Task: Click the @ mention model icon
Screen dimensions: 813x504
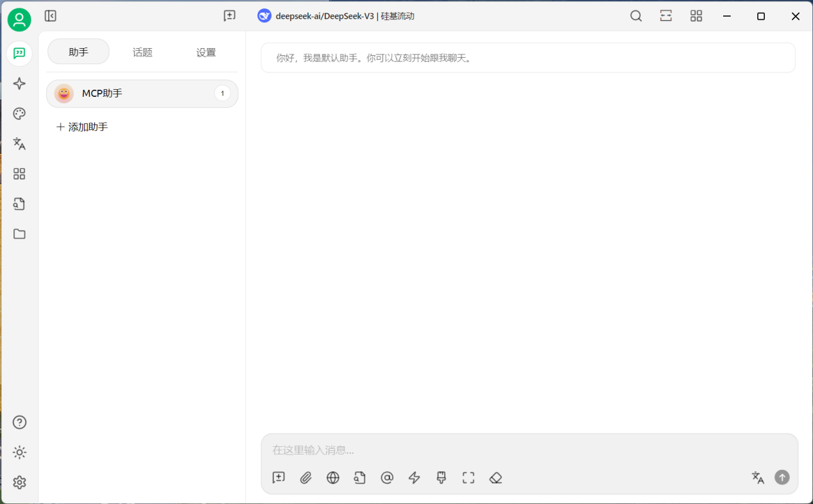Action: (387, 478)
